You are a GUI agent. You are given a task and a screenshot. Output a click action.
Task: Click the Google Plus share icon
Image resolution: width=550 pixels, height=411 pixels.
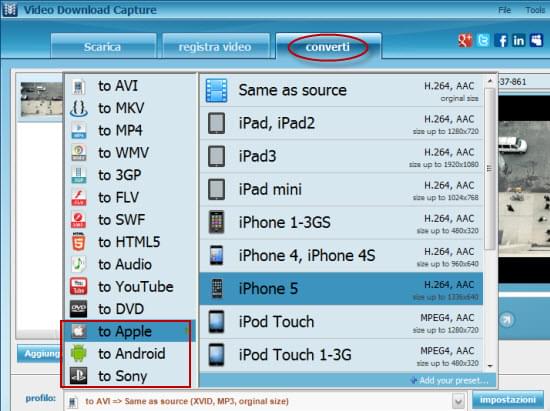click(x=465, y=41)
